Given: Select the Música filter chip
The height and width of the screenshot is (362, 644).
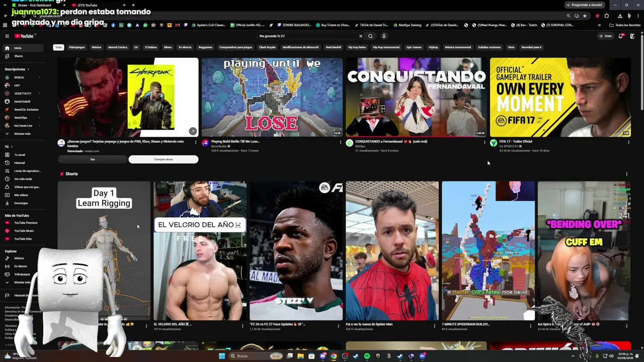Looking at the screenshot, I should click(x=97, y=47).
